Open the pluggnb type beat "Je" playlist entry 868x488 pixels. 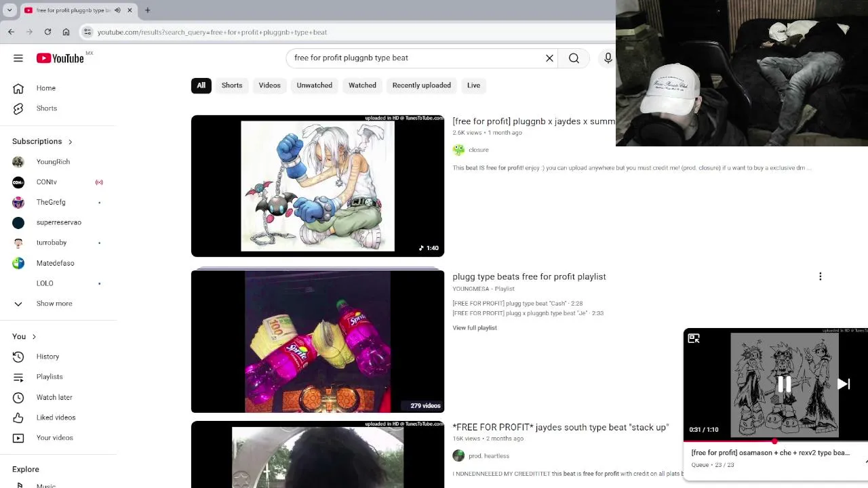click(x=528, y=313)
